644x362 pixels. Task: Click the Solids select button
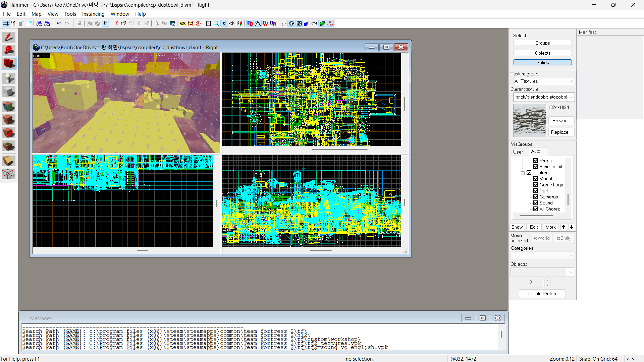542,62
